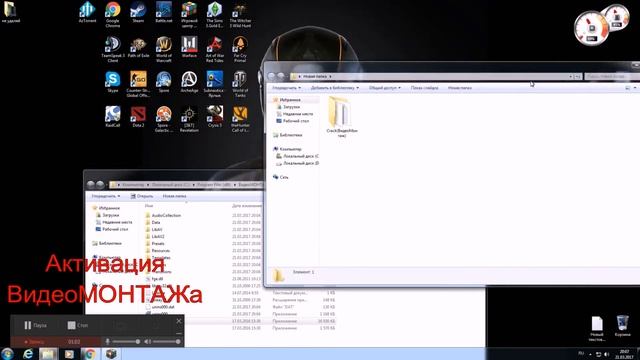Select the fgx.dll file in rear window

[x=154, y=279]
